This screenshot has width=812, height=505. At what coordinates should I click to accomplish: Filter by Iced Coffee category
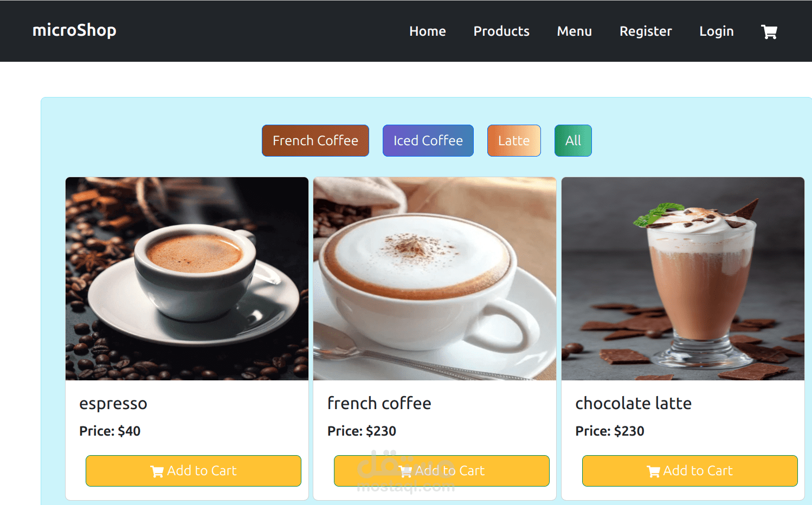(x=428, y=141)
